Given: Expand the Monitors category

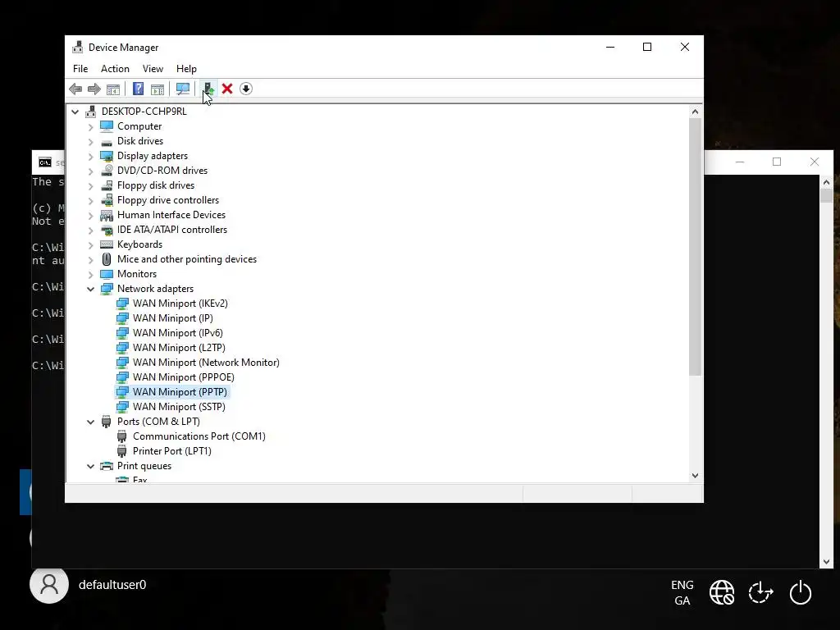Looking at the screenshot, I should point(90,275).
